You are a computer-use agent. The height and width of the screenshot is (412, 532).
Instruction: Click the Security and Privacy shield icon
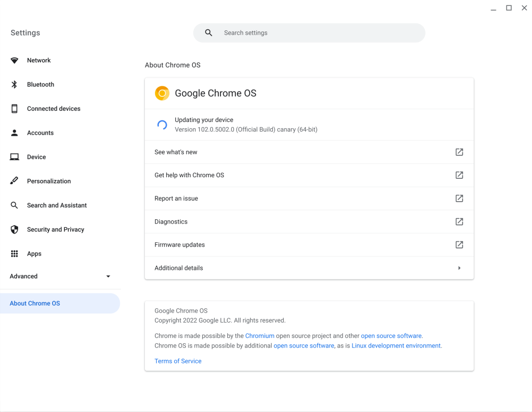pyautogui.click(x=14, y=229)
